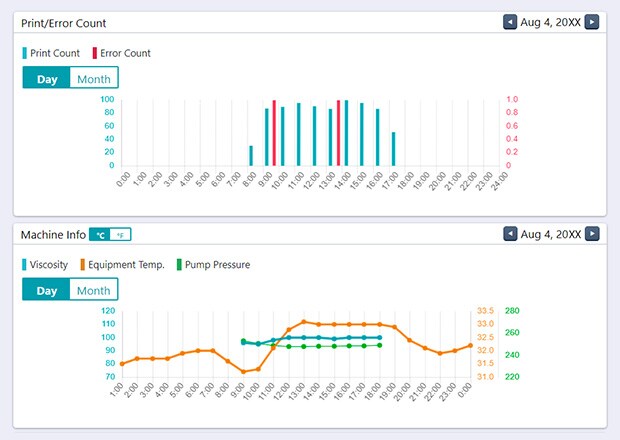Select Day tab in Print/Error Count panel
The height and width of the screenshot is (440, 620).
click(47, 79)
